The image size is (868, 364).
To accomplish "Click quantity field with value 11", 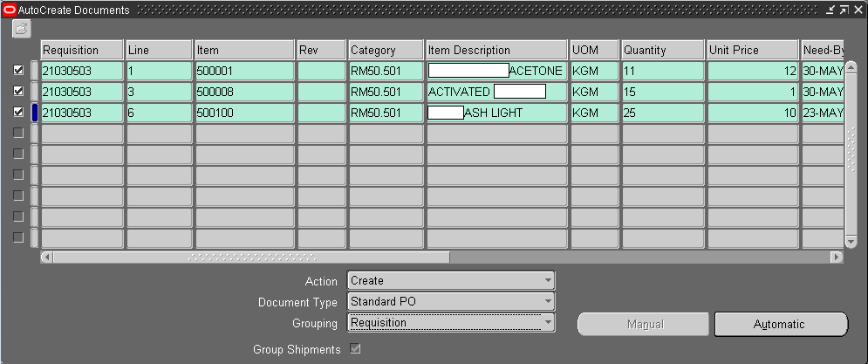I will [663, 71].
